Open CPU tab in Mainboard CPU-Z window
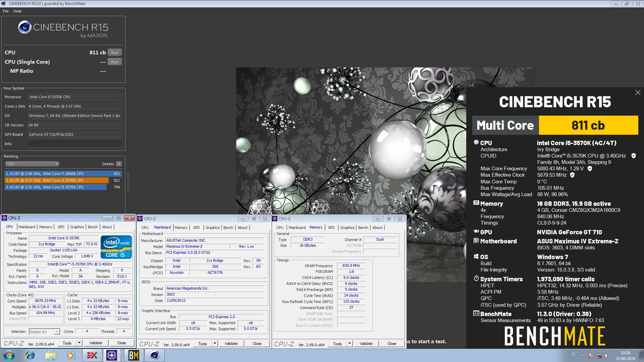This screenshot has width=644, height=362. click(x=145, y=228)
